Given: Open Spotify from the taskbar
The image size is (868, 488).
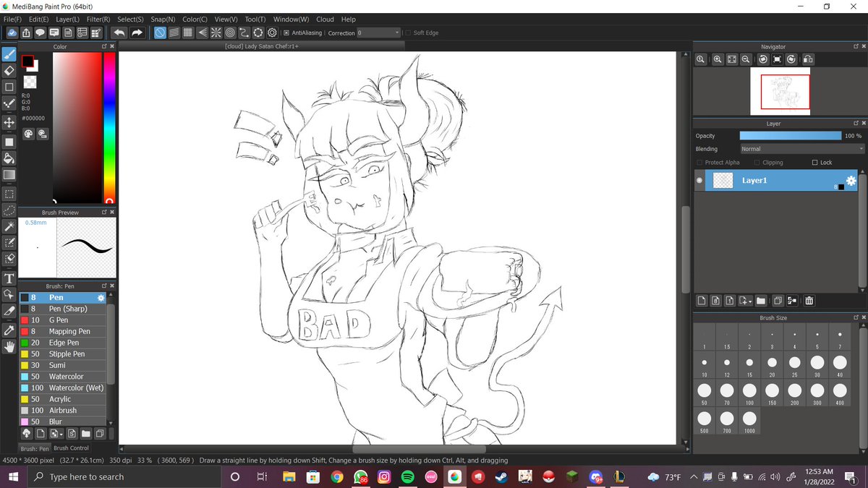Looking at the screenshot, I should point(407,476).
